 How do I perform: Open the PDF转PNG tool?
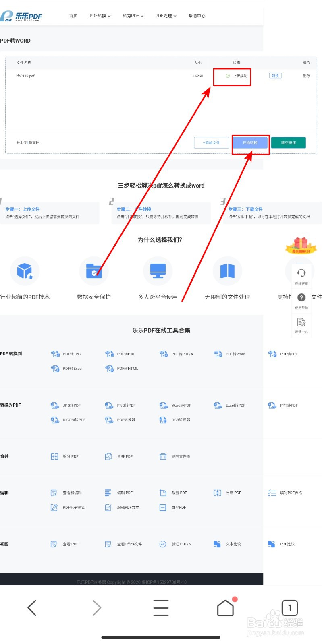120,354
